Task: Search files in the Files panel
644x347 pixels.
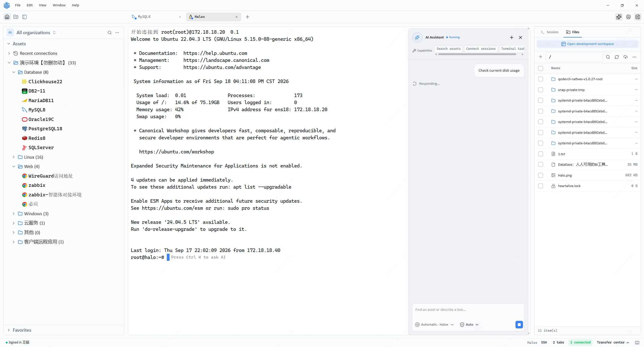Action: (608, 57)
